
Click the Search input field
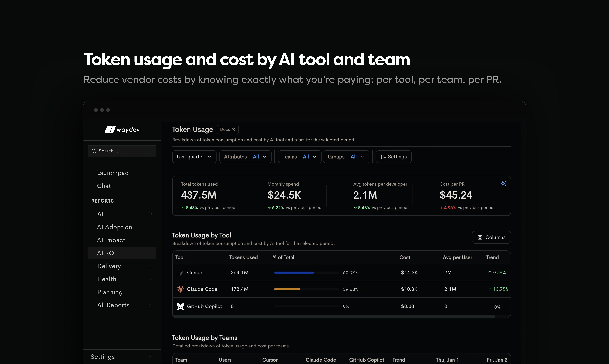coord(122,151)
